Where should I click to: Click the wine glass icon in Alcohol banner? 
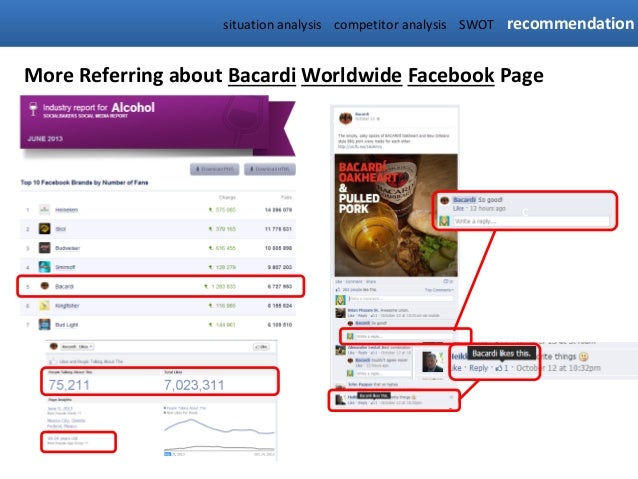33,109
